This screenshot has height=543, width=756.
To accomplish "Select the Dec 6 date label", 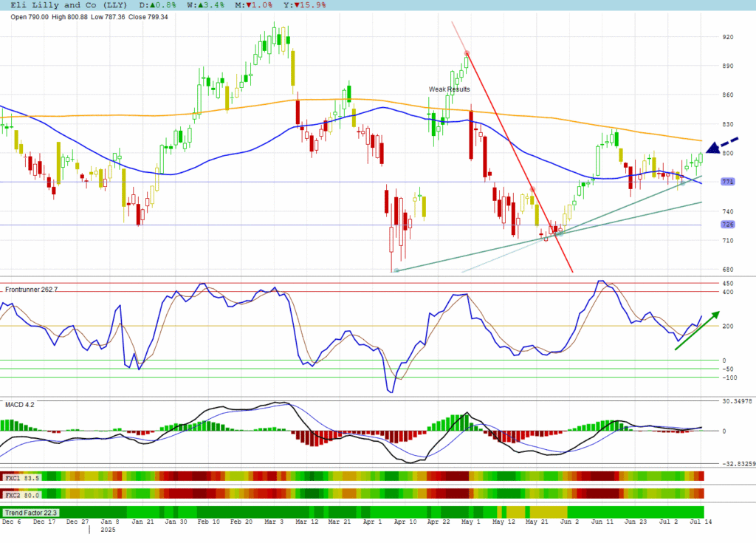I will coord(12,522).
